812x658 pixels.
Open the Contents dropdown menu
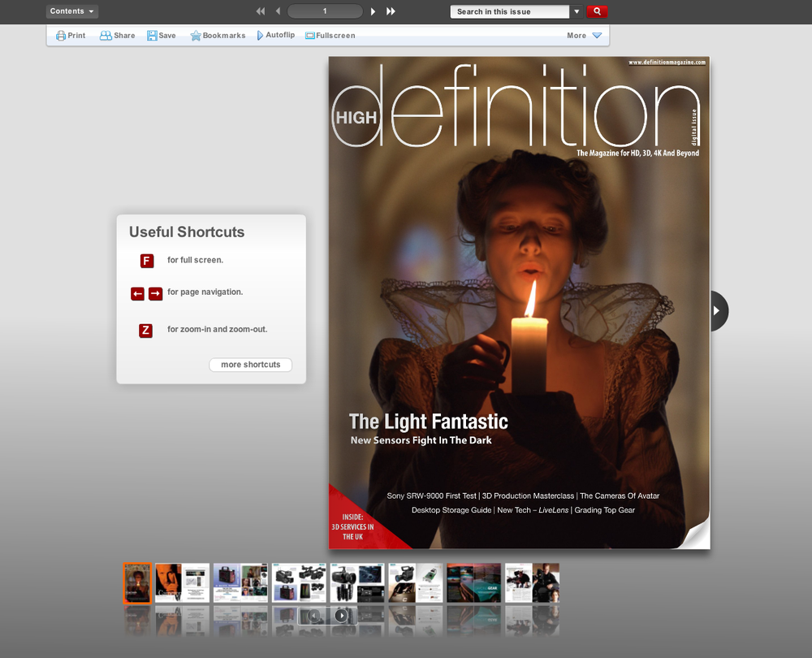click(x=72, y=11)
